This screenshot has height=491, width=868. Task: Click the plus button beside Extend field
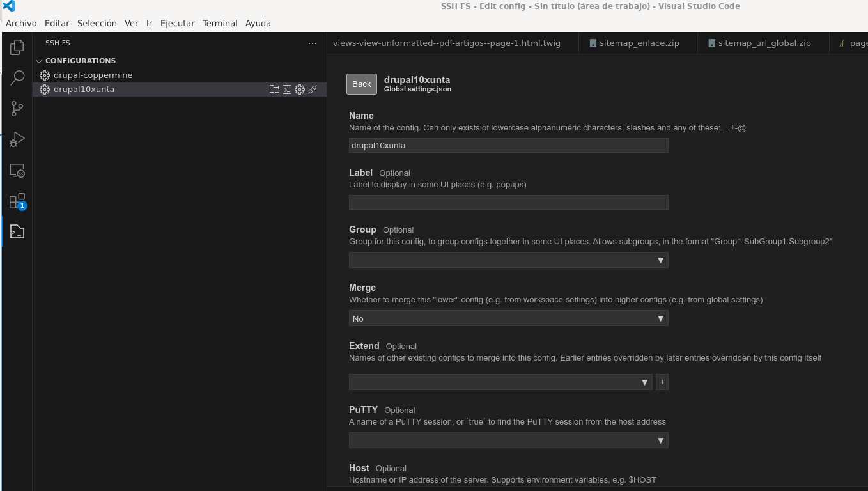click(662, 382)
